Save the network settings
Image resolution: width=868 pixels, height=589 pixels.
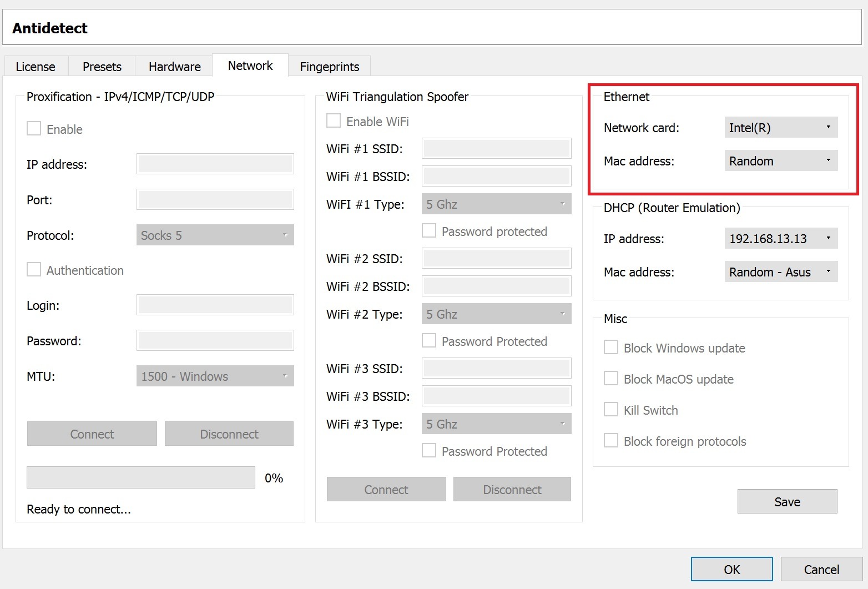788,502
